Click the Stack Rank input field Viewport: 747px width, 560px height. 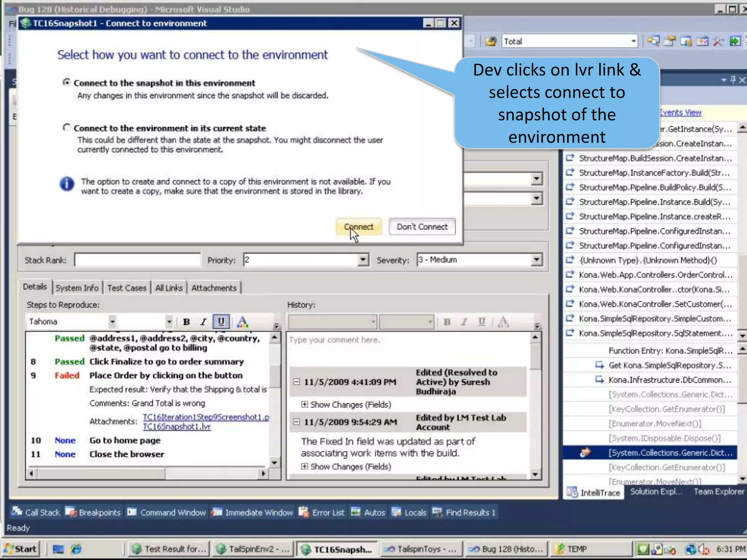pos(137,260)
